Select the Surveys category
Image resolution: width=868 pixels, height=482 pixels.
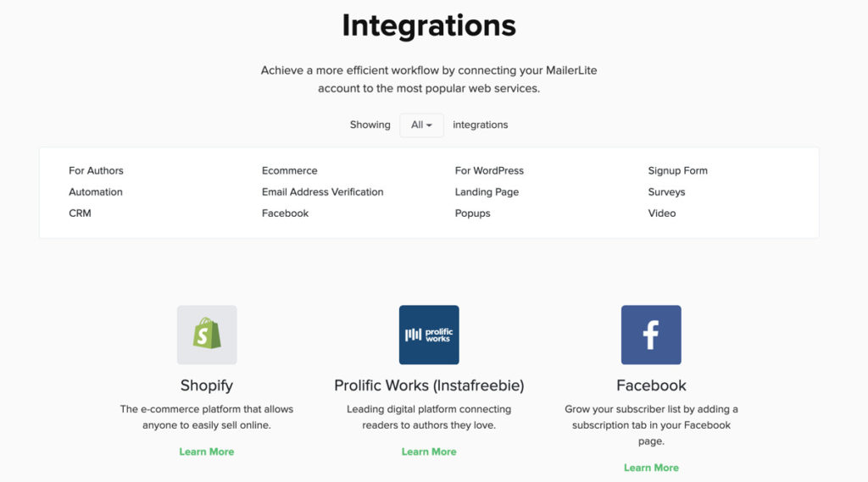pos(666,192)
